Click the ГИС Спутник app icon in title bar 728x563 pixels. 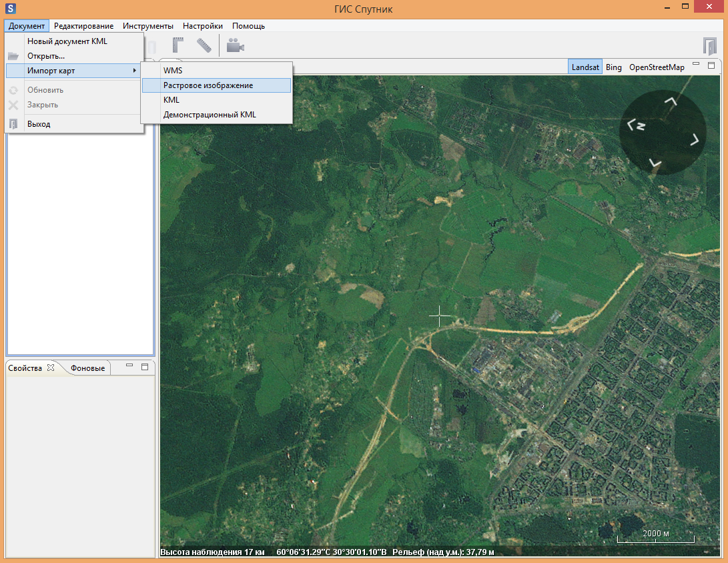(x=10, y=9)
